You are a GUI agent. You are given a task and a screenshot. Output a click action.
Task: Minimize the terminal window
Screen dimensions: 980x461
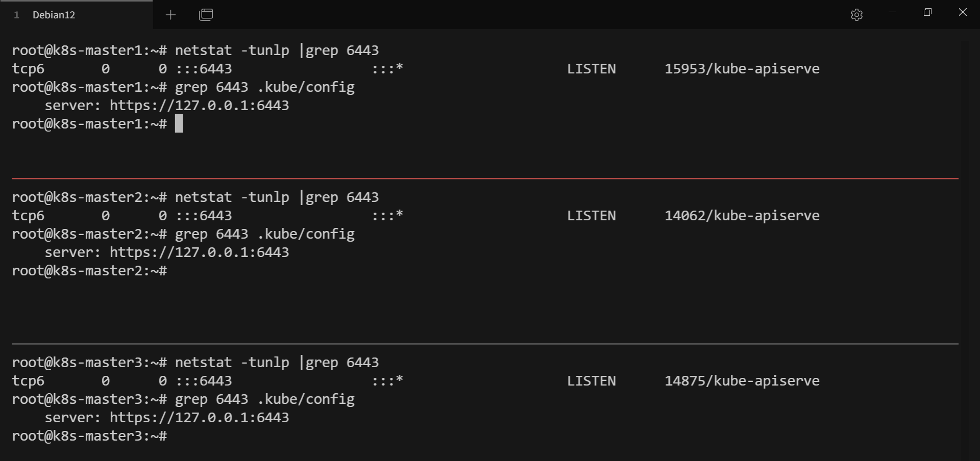pos(892,12)
